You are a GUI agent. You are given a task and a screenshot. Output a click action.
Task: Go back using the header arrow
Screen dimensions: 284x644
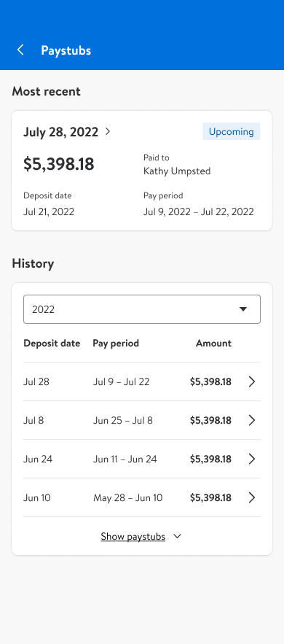[20, 50]
